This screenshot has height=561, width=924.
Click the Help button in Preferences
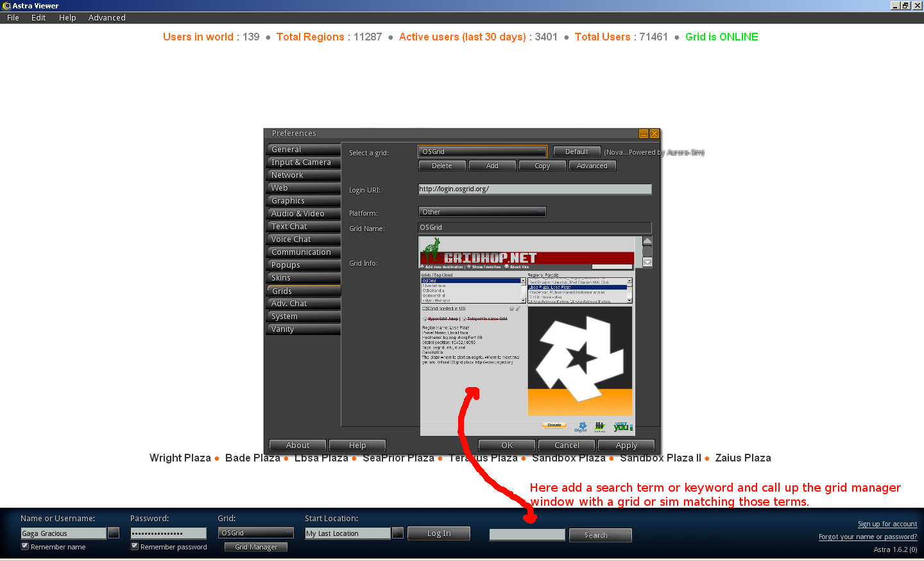(357, 445)
